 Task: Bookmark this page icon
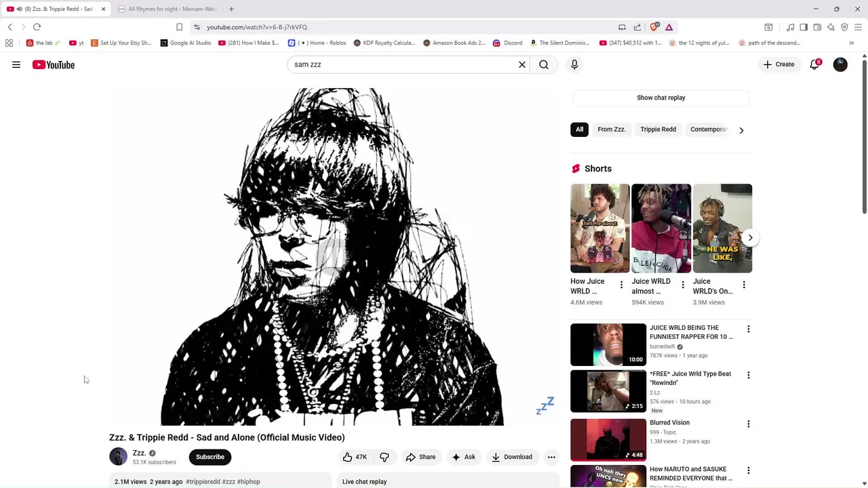pyautogui.click(x=179, y=27)
